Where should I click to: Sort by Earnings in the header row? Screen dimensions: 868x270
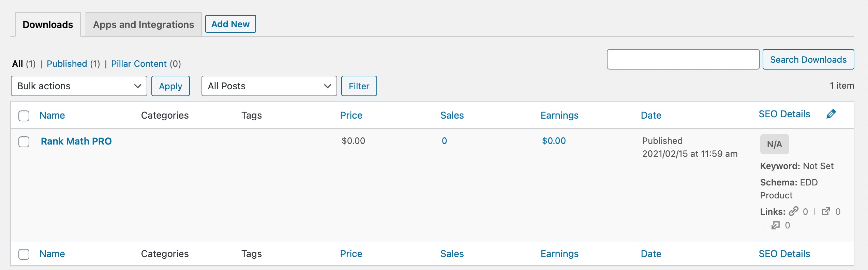pyautogui.click(x=559, y=115)
